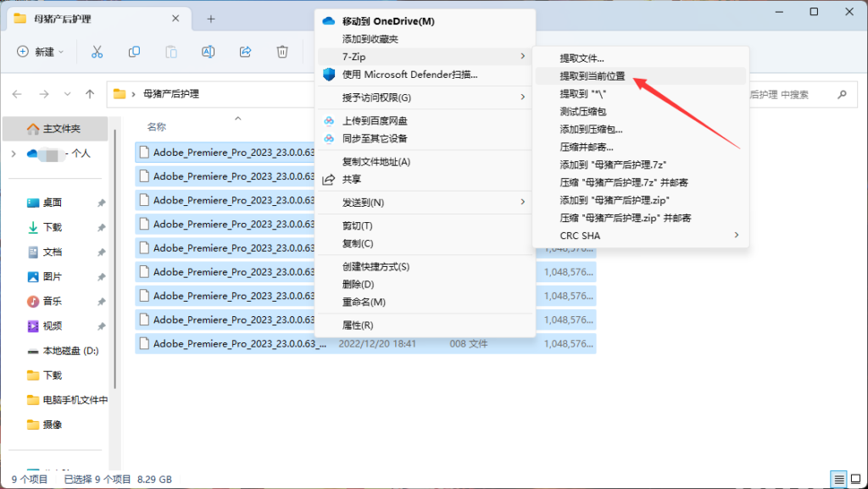Select 属性(R) context menu entry
This screenshot has width=868, height=489.
425,325
